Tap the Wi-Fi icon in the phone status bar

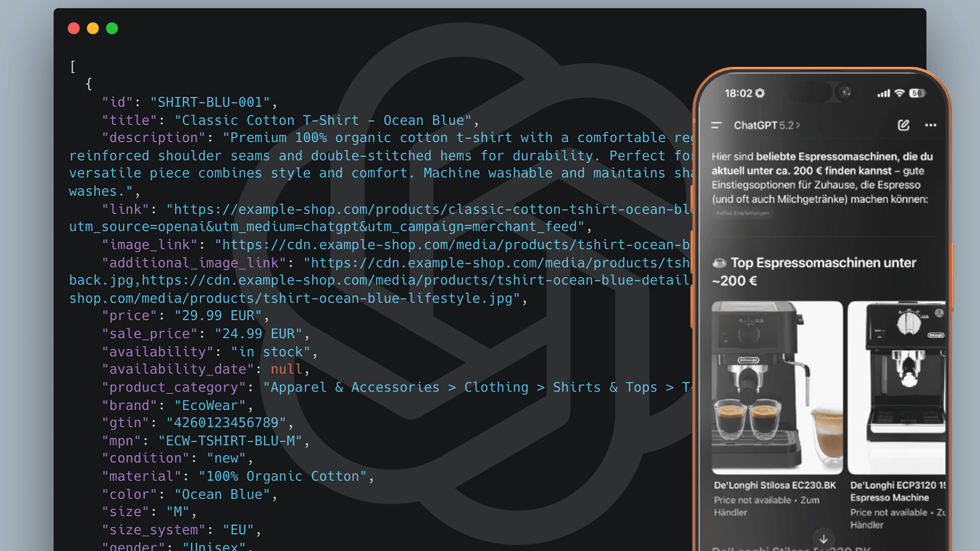[x=899, y=93]
